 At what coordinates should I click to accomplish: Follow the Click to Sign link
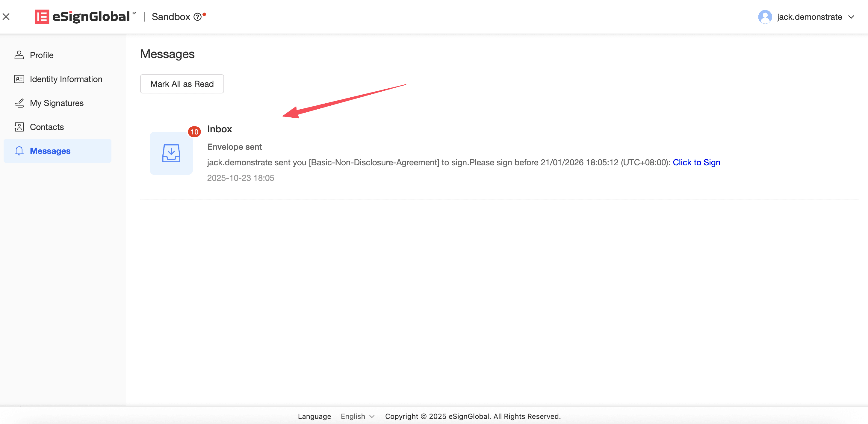[696, 162]
